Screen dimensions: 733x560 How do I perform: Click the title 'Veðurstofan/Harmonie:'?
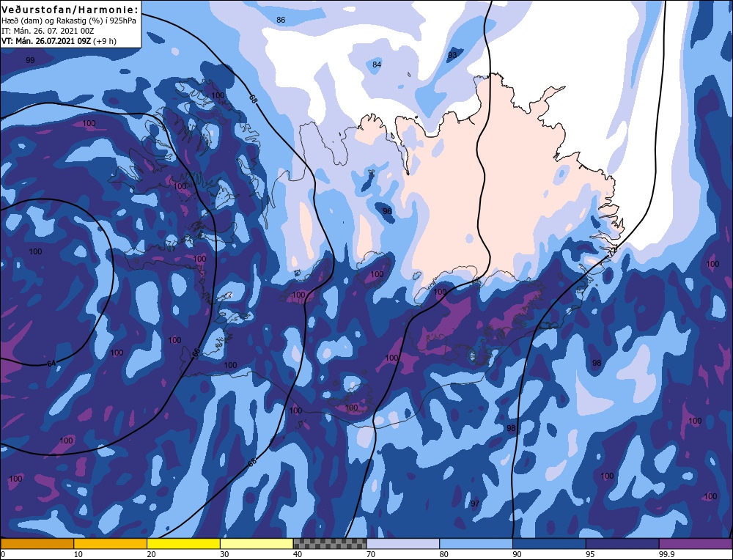[70, 10]
